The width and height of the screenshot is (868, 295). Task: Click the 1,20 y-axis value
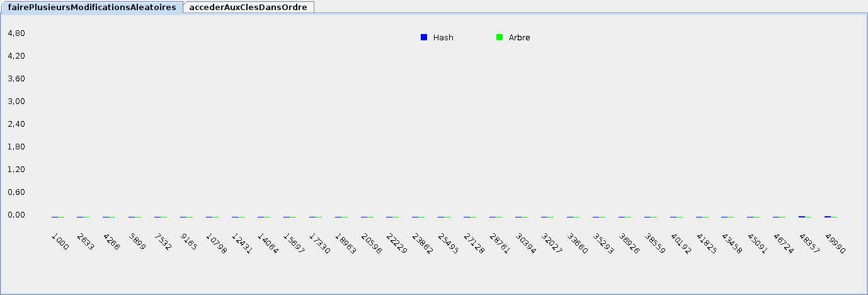tap(16, 170)
